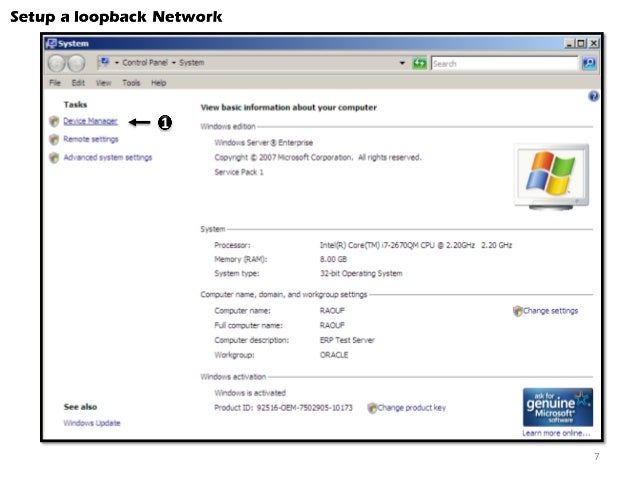Image resolution: width=638 pixels, height=479 pixels.
Task: Open the Edit menu
Action: (x=78, y=83)
